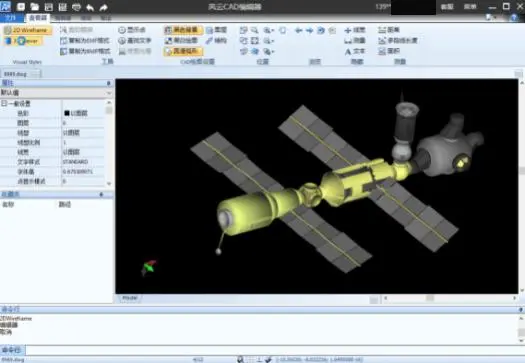Click the left arrow in Browse group

click(x=299, y=30)
